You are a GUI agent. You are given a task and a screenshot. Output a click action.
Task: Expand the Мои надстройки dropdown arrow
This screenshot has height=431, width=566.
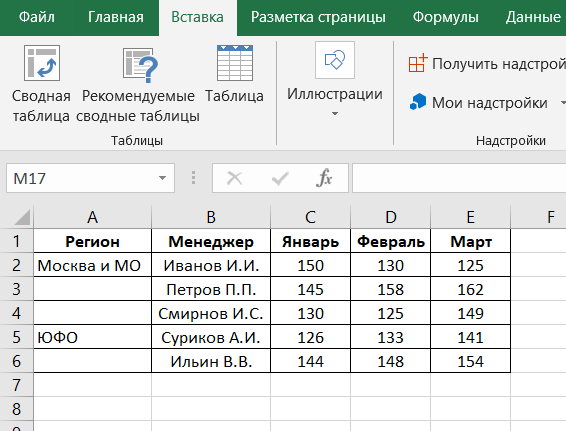tap(562, 103)
